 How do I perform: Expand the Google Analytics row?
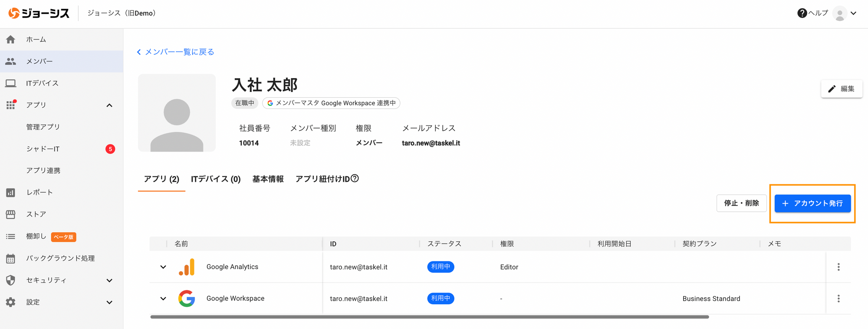[163, 267]
